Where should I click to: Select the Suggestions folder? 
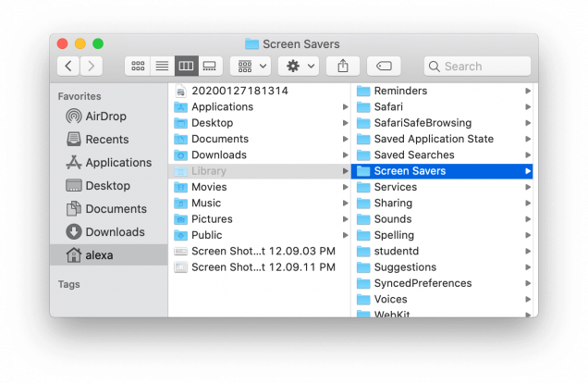pos(442,267)
